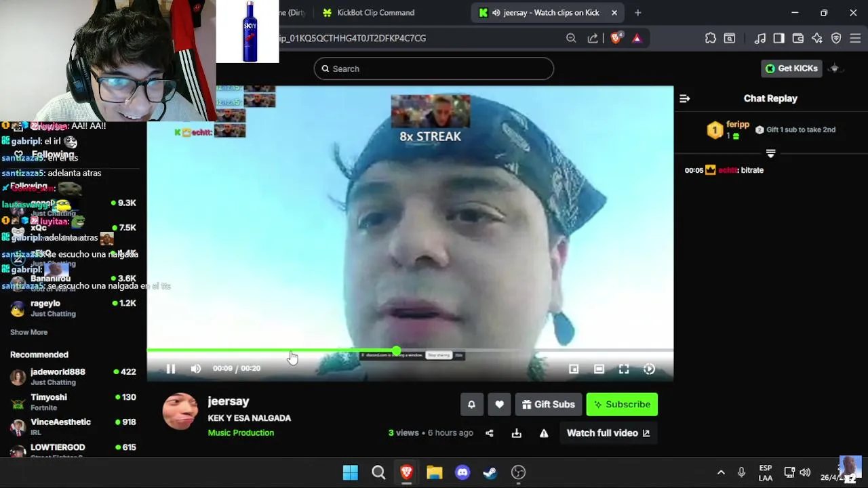Mute the clip volume speaker icon

(196, 369)
